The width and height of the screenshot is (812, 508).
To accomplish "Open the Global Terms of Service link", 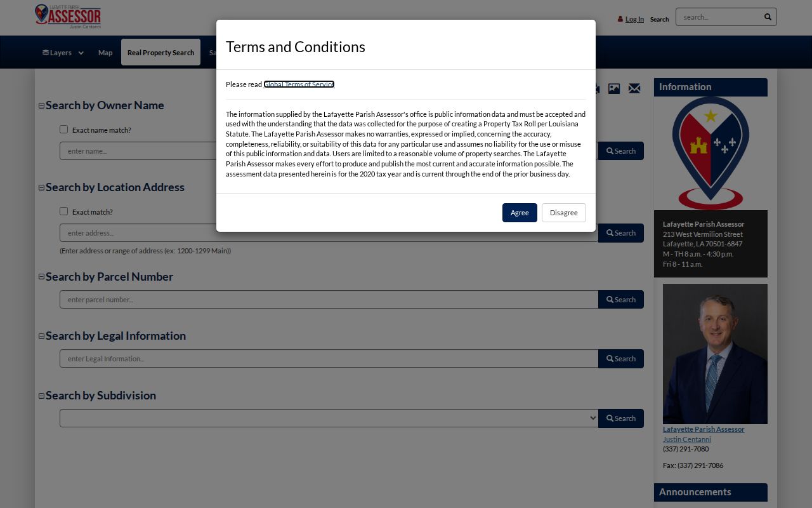I will 299,84.
